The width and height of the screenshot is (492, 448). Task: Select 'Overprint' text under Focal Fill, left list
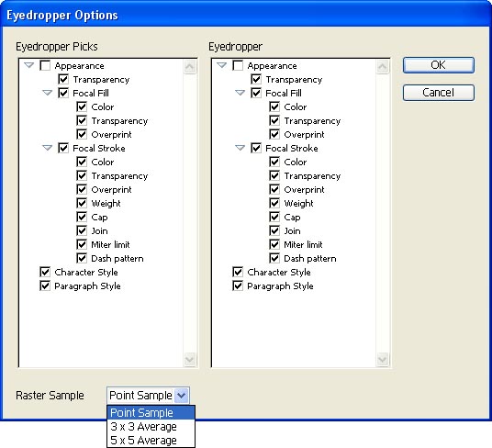[x=111, y=135]
